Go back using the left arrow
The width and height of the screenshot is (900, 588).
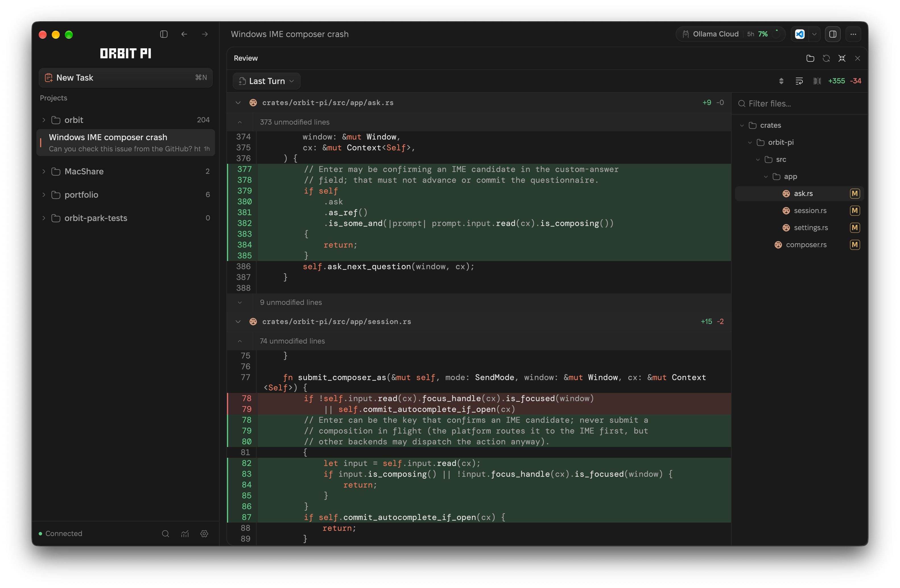click(184, 34)
